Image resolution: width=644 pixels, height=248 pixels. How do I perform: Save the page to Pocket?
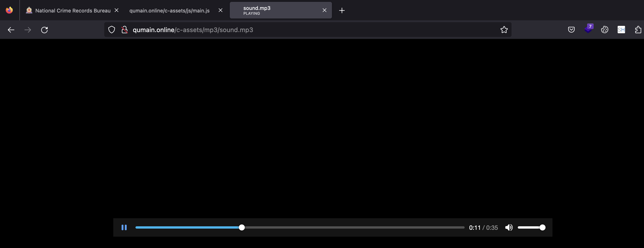click(571, 30)
